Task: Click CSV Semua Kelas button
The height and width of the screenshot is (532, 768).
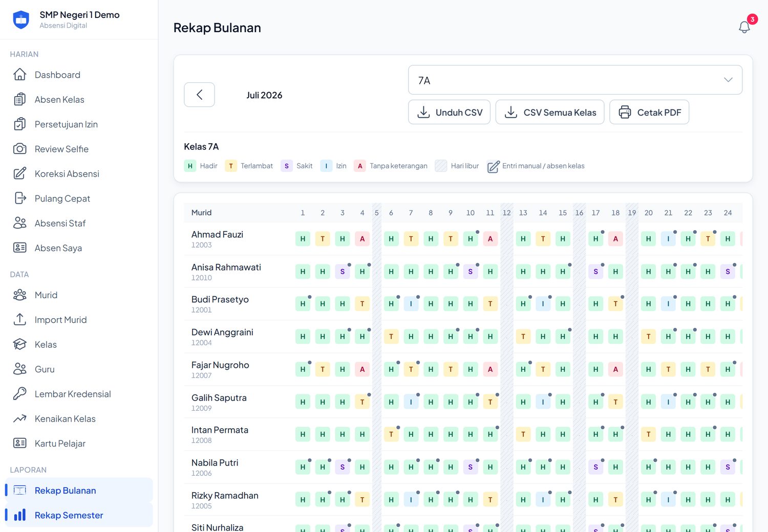Action: 549,112
